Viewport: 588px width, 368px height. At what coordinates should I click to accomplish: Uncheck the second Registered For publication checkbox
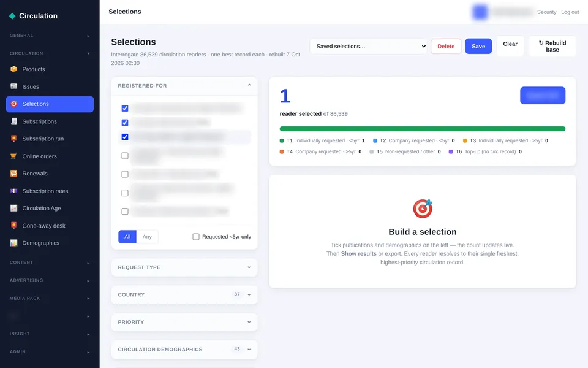pyautogui.click(x=125, y=123)
